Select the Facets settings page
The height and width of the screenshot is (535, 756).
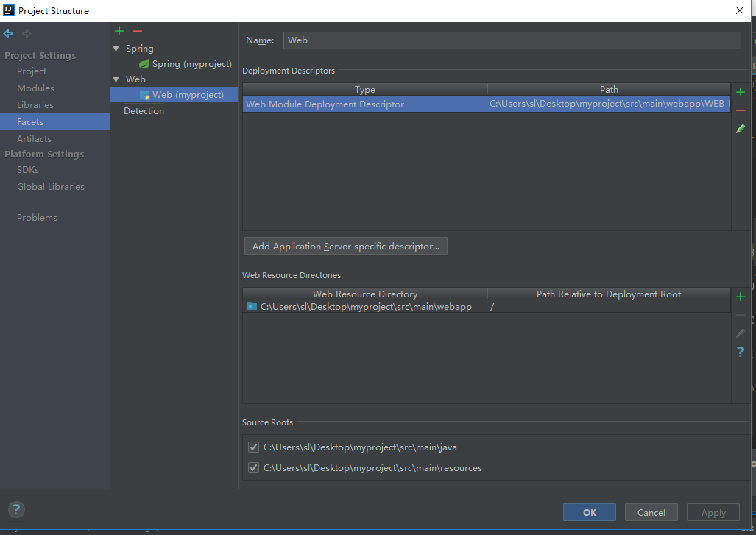(x=55, y=122)
